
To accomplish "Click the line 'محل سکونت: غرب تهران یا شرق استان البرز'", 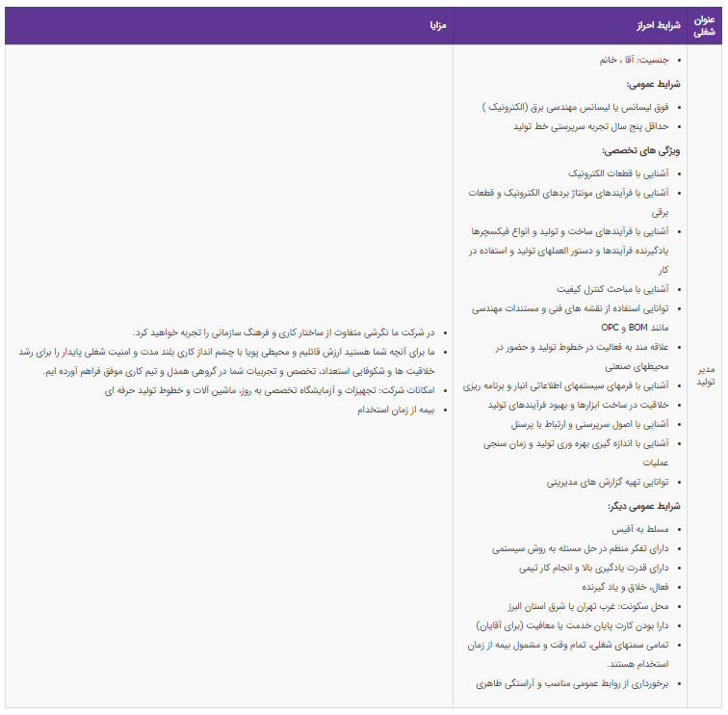I will tap(588, 607).
